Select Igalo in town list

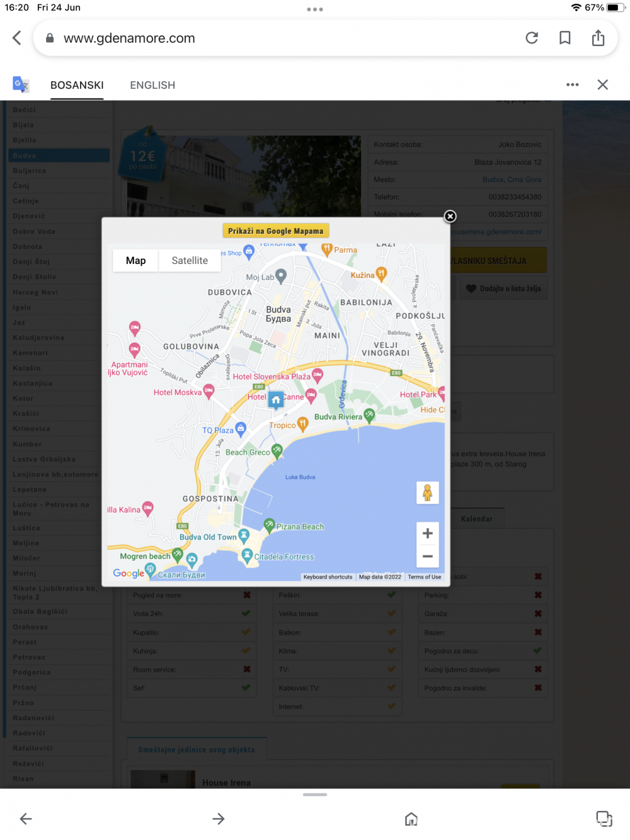click(x=59, y=307)
